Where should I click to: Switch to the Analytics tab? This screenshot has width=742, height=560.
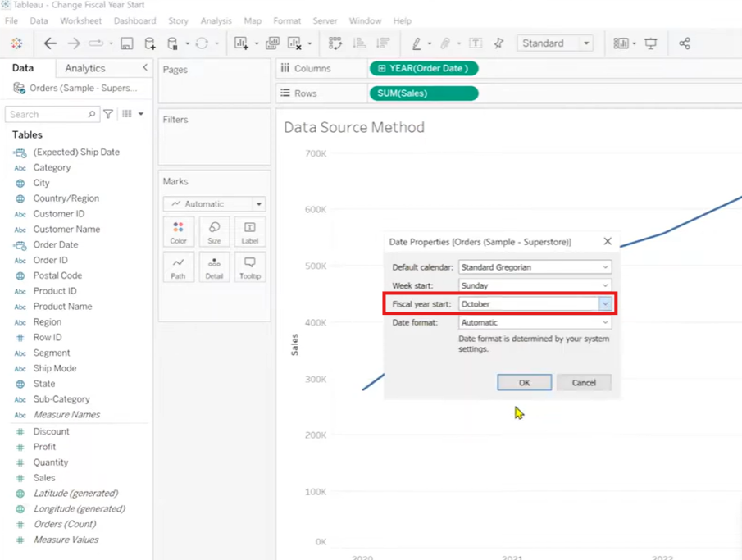pos(85,68)
